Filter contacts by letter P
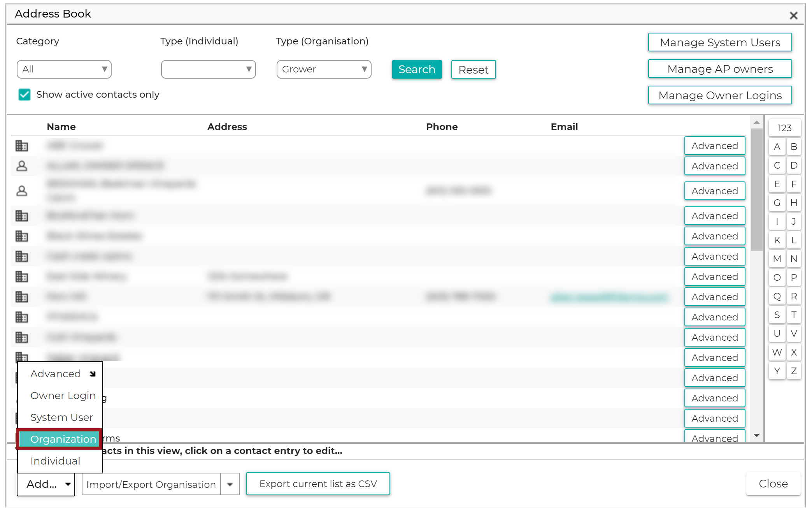 [x=794, y=278]
